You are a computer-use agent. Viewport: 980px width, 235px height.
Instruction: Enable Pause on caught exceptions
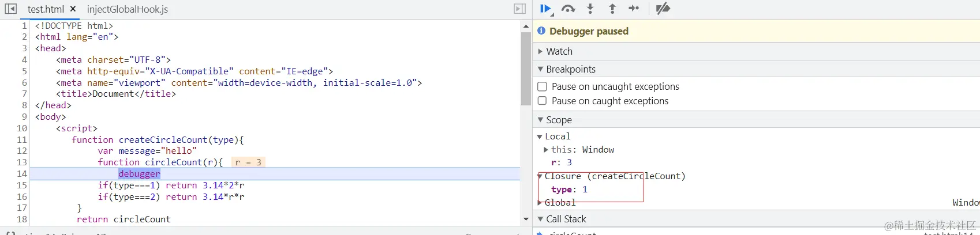pos(543,101)
